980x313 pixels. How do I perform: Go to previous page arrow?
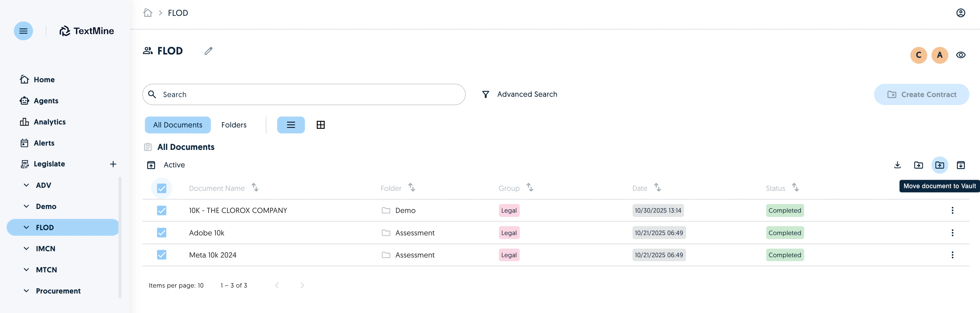pos(277,286)
